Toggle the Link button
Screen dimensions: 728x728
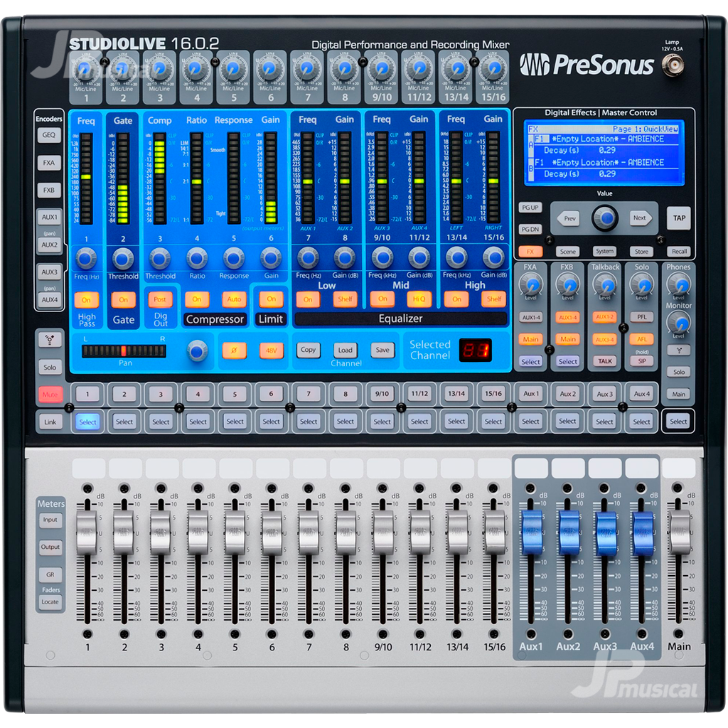click(50, 422)
